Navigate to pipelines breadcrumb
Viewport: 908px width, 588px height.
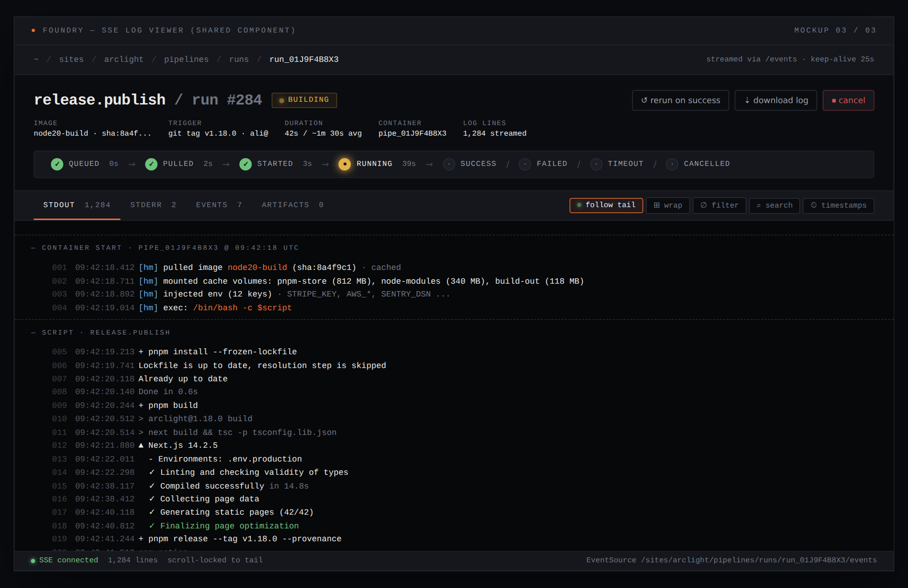pyautogui.click(x=186, y=60)
